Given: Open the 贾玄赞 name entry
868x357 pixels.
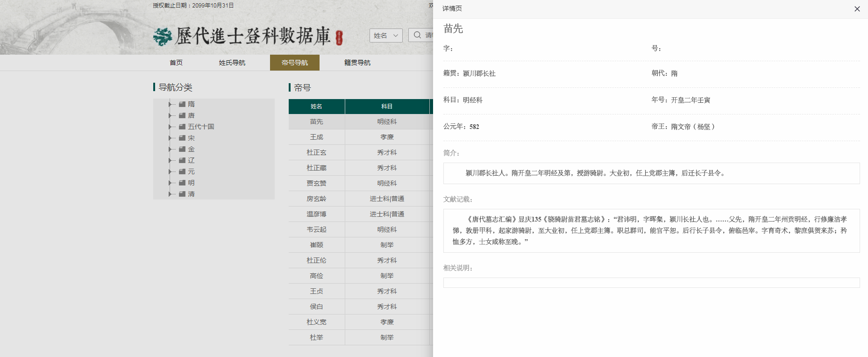Looking at the screenshot, I should coord(317,183).
